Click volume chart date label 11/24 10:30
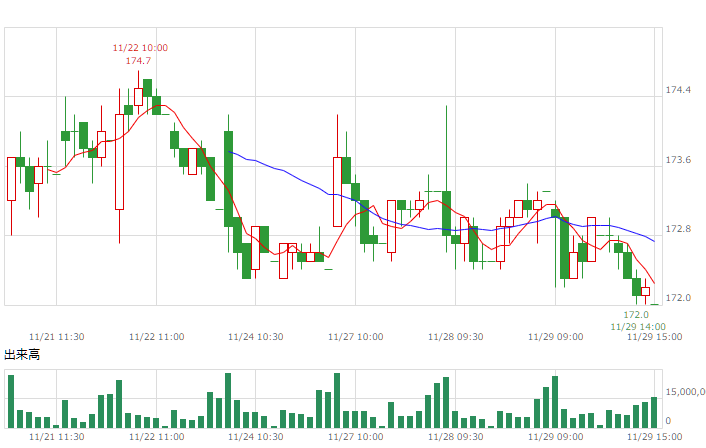This screenshot has height=448, width=706. [x=256, y=437]
